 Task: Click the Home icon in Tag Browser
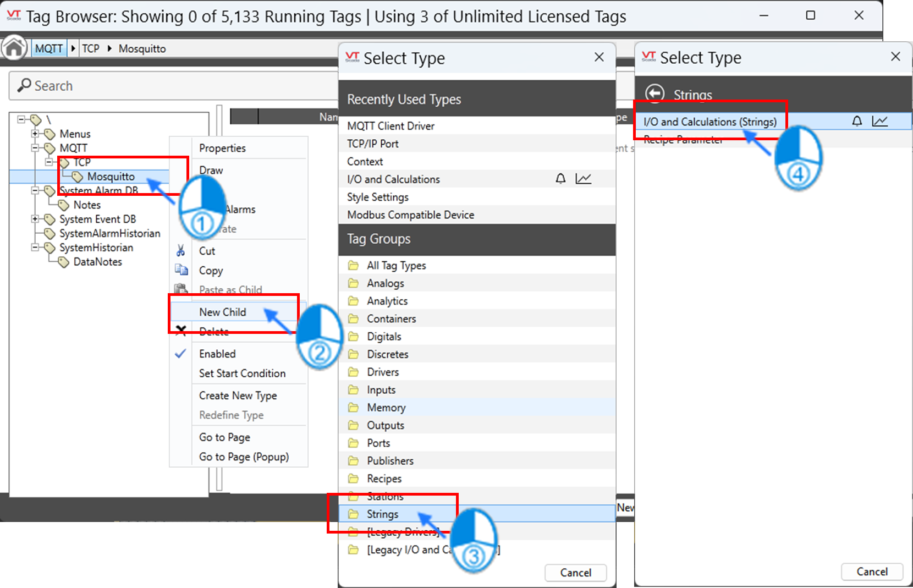pos(14,48)
